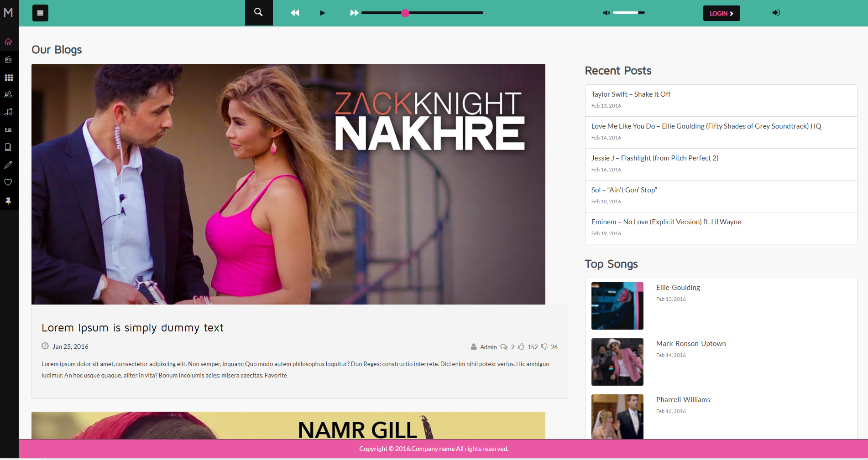
Task: Open the artists people icon in the sidebar
Action: [8, 95]
